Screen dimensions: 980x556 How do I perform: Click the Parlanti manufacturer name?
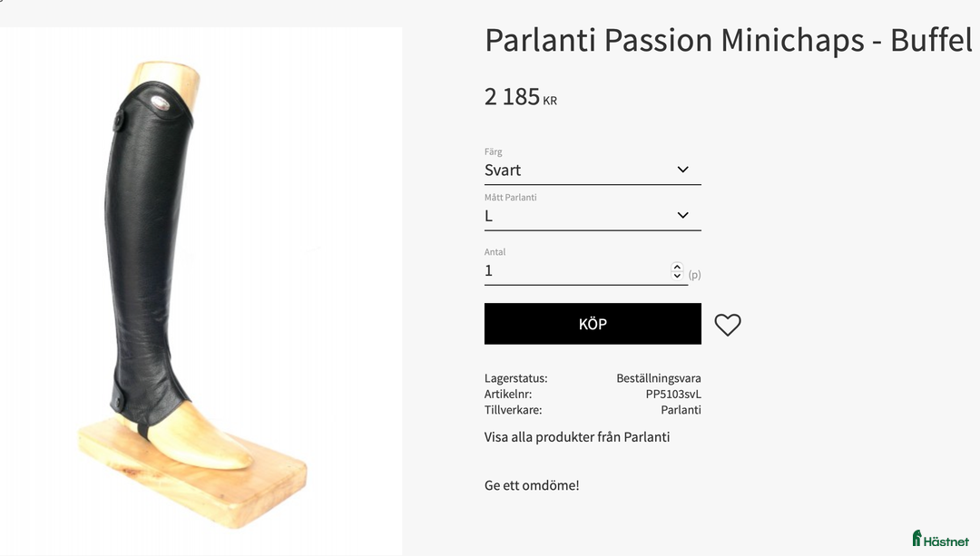[x=681, y=410]
